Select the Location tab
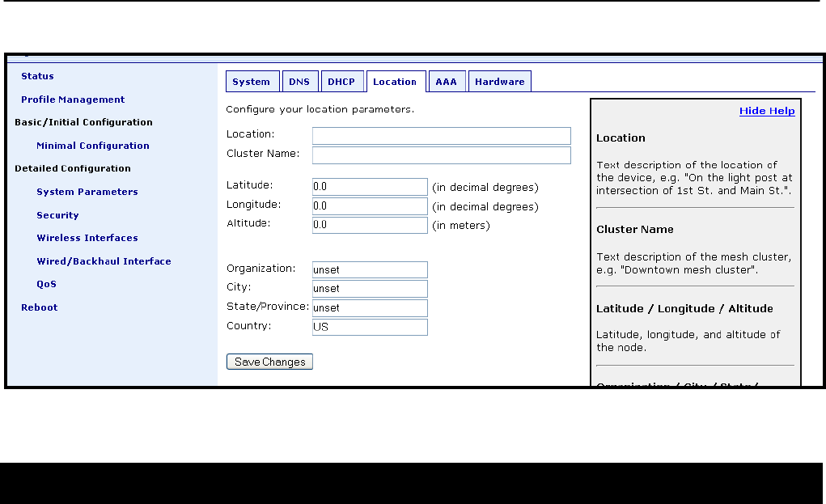Image resolution: width=826 pixels, height=504 pixels. pyautogui.click(x=396, y=82)
